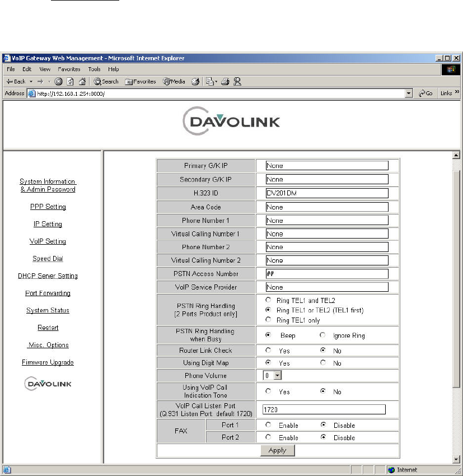The width and height of the screenshot is (463, 476).
Task: Choose Ignore Ring when busy
Action: (x=322, y=335)
